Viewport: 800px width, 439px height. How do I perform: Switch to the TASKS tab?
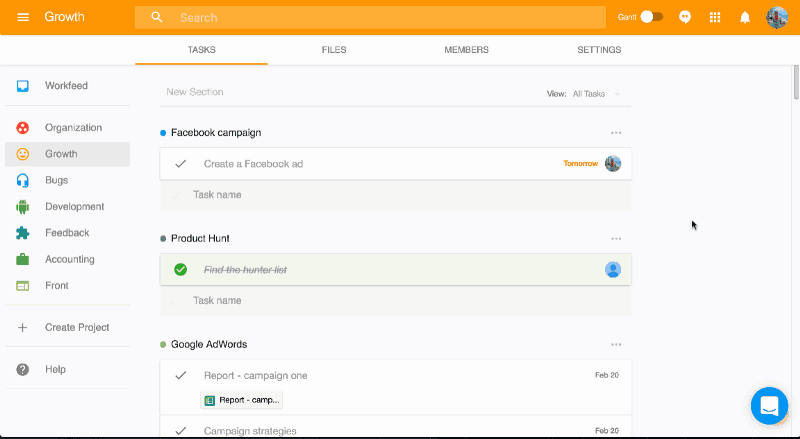pos(202,50)
